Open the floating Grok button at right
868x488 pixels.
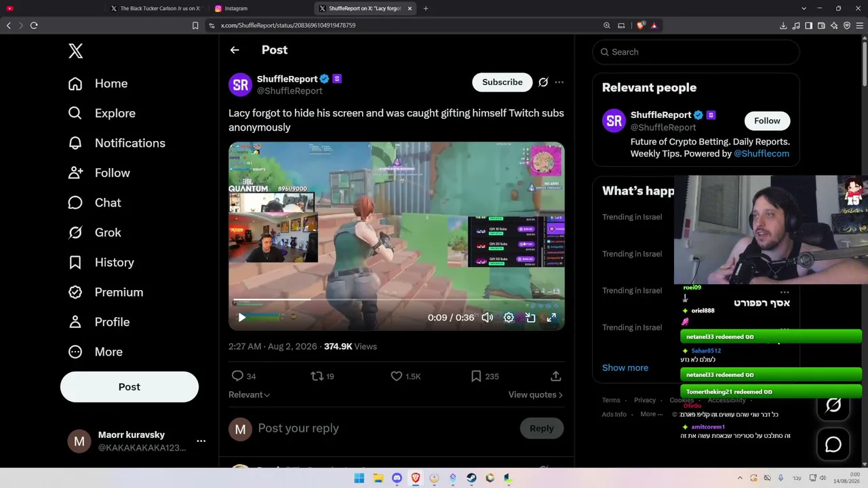pyautogui.click(x=833, y=405)
